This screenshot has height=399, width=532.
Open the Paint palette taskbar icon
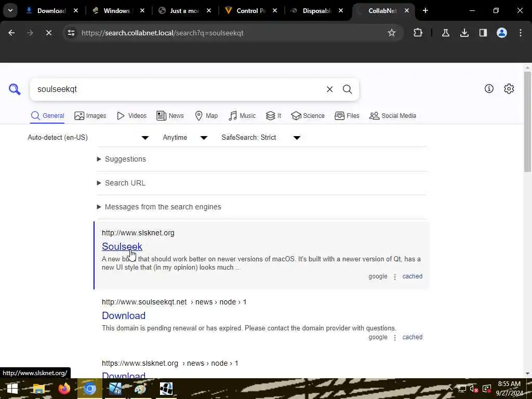(140, 389)
